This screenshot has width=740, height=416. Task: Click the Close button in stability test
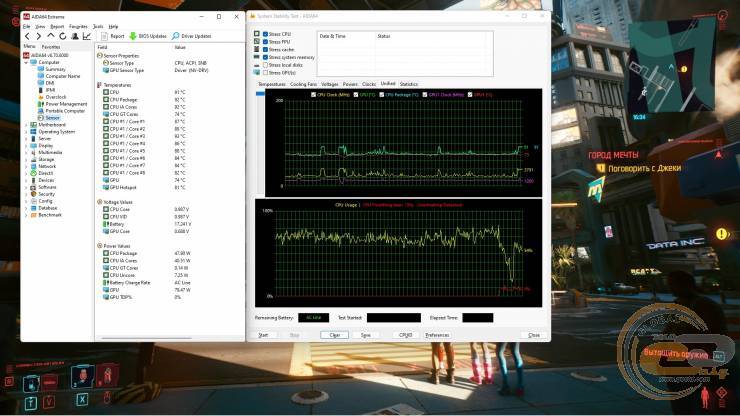534,335
